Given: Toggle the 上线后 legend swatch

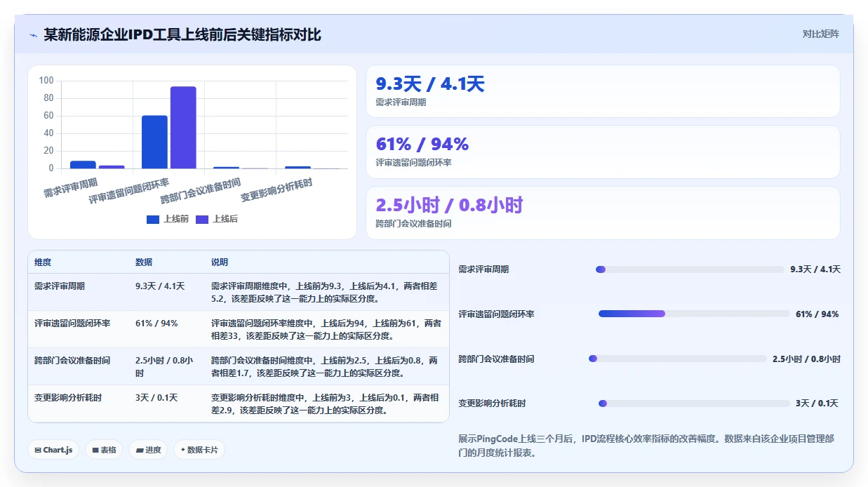Looking at the screenshot, I should 202,219.
